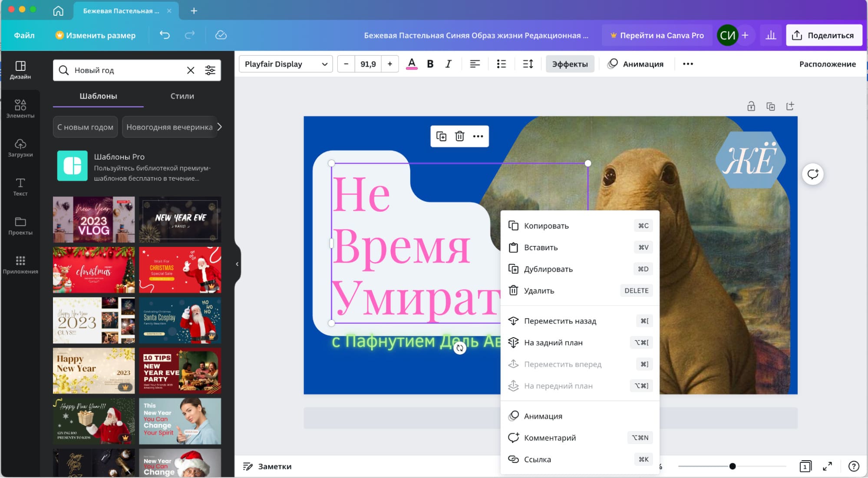Duplicate the page
The width and height of the screenshot is (868, 478).
[x=771, y=106]
